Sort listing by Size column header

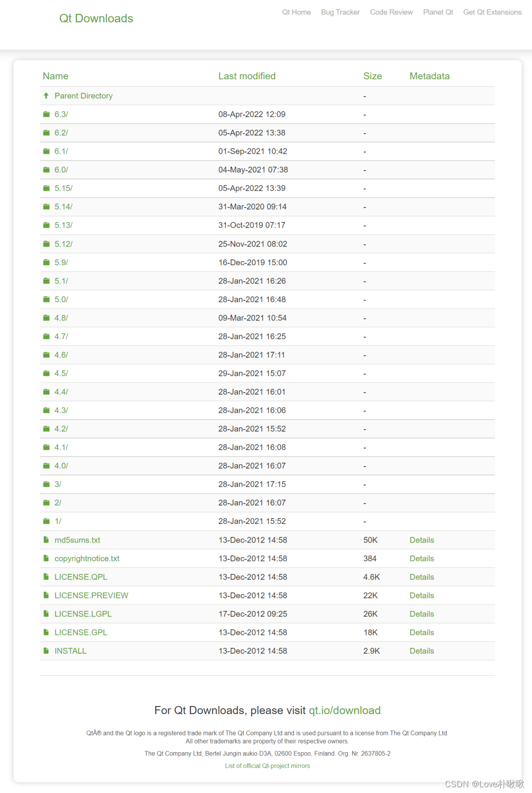[x=372, y=76]
